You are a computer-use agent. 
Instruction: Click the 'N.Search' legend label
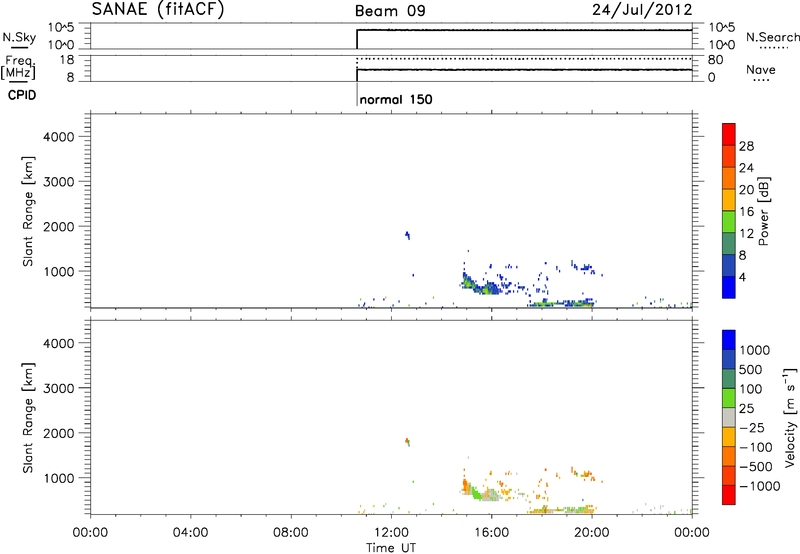[x=772, y=37]
